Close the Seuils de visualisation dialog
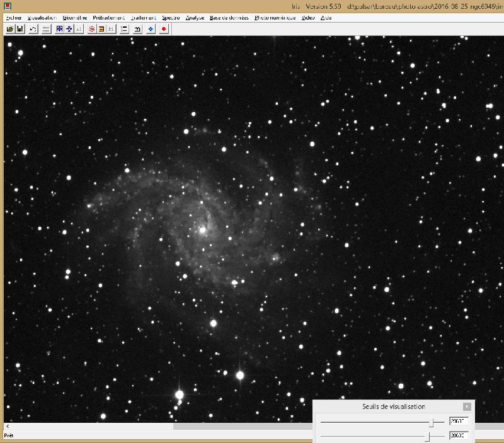The image size is (504, 443). [x=467, y=406]
